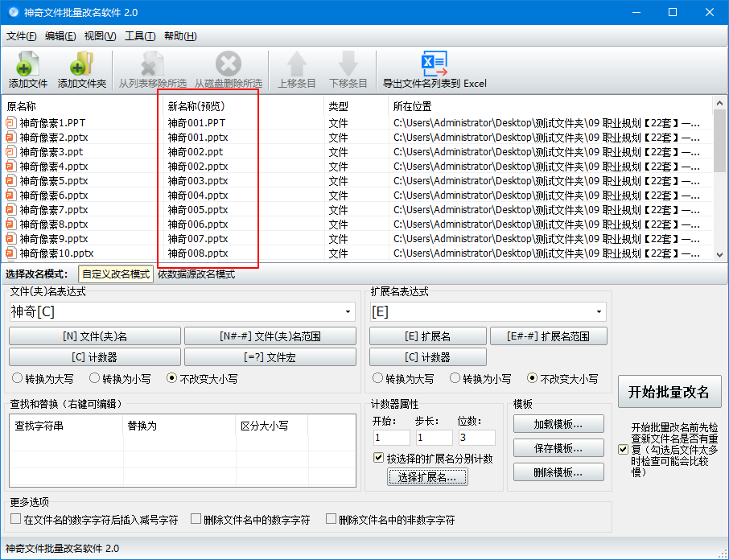Select file icon of 神奇像素8.pptx
The width and height of the screenshot is (729, 560).
tap(10, 224)
